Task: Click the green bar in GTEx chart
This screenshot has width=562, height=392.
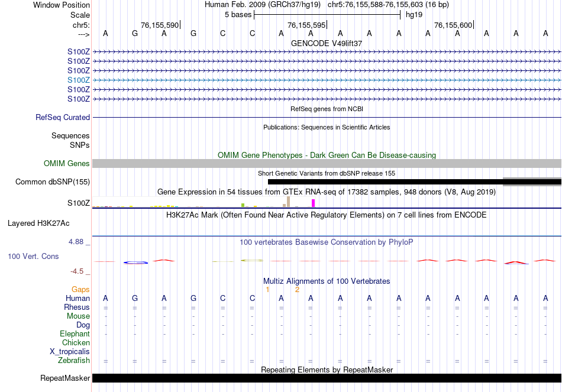Action: pos(243,205)
